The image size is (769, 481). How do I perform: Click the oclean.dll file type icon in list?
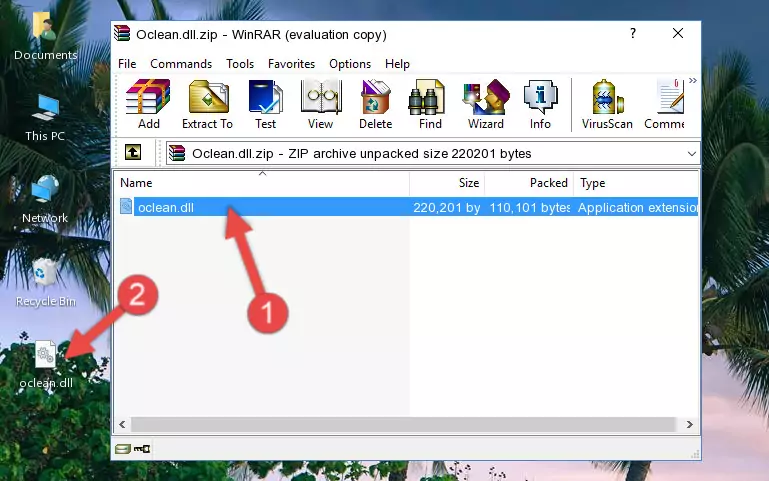click(x=126, y=206)
